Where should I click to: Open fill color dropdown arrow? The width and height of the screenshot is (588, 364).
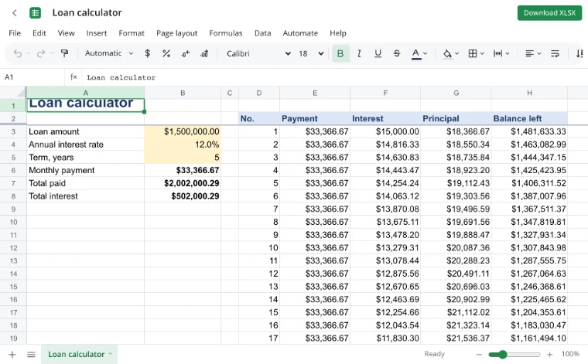click(x=456, y=53)
